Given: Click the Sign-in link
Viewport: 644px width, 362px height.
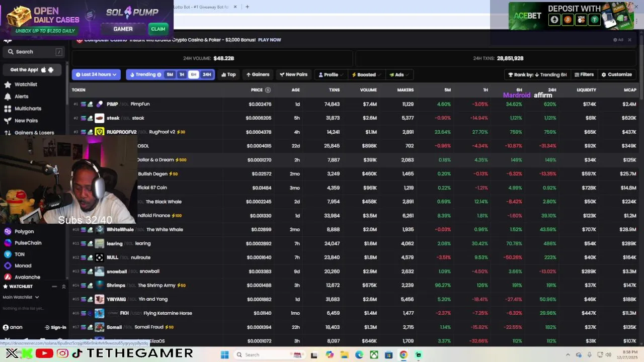Looking at the screenshot, I should [55, 327].
